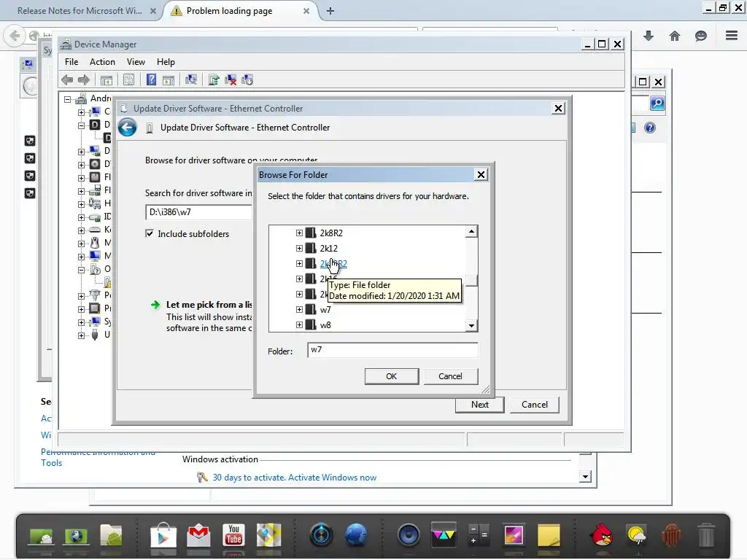747x560 pixels.
Task: Expand the 2k8R2 folder node
Action: [x=299, y=233]
